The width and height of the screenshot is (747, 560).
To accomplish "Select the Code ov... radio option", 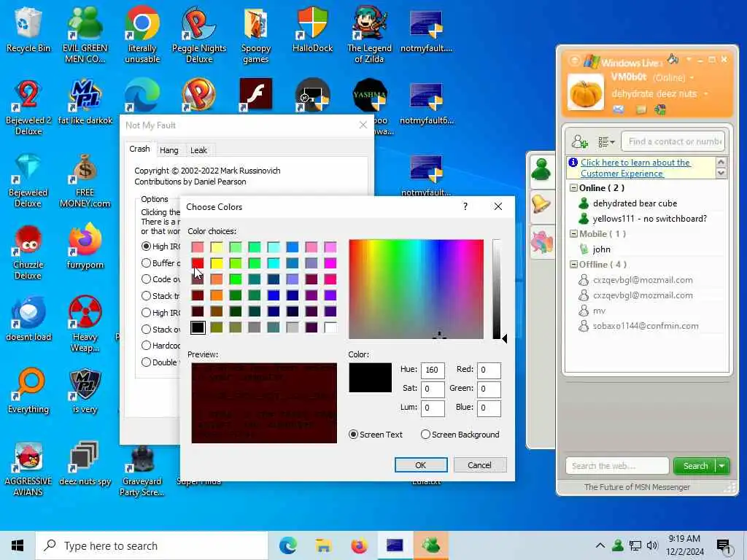I will [146, 279].
